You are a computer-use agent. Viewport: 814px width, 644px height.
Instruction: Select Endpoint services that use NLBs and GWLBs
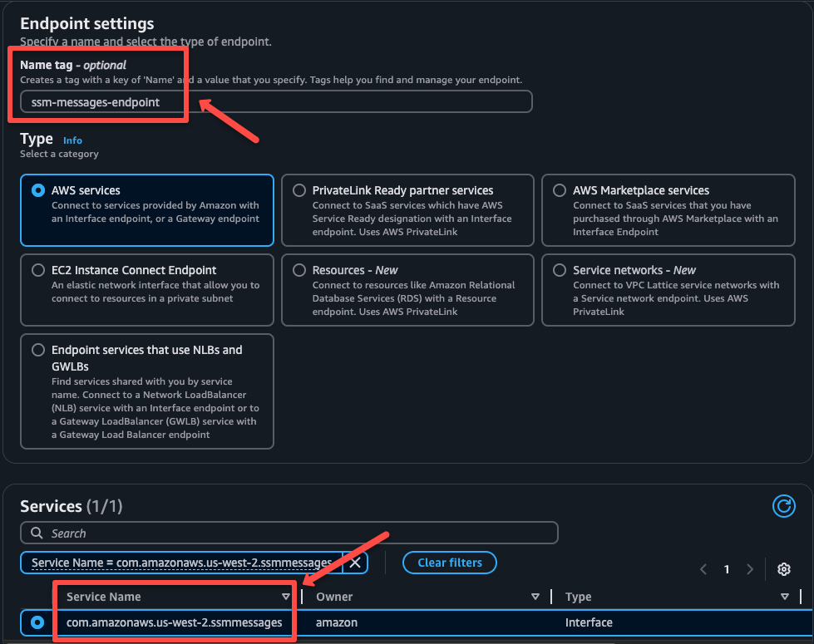coord(38,351)
